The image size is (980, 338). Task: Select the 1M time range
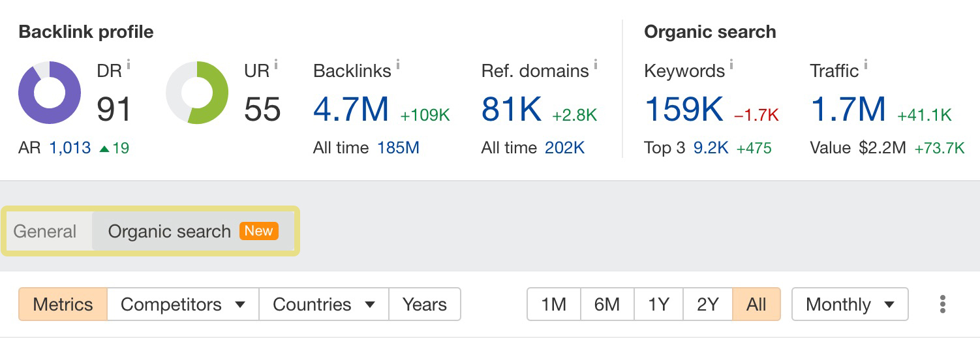(554, 305)
